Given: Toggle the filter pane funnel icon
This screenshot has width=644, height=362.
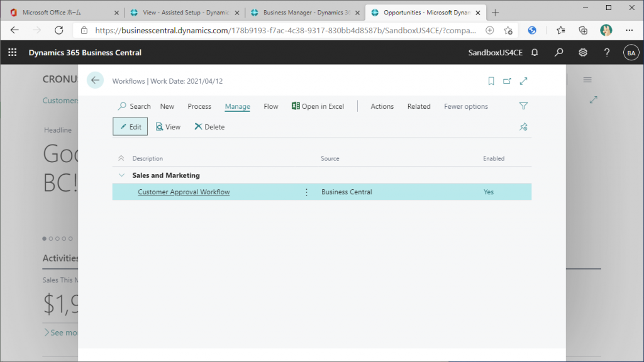Looking at the screenshot, I should pyautogui.click(x=523, y=106).
